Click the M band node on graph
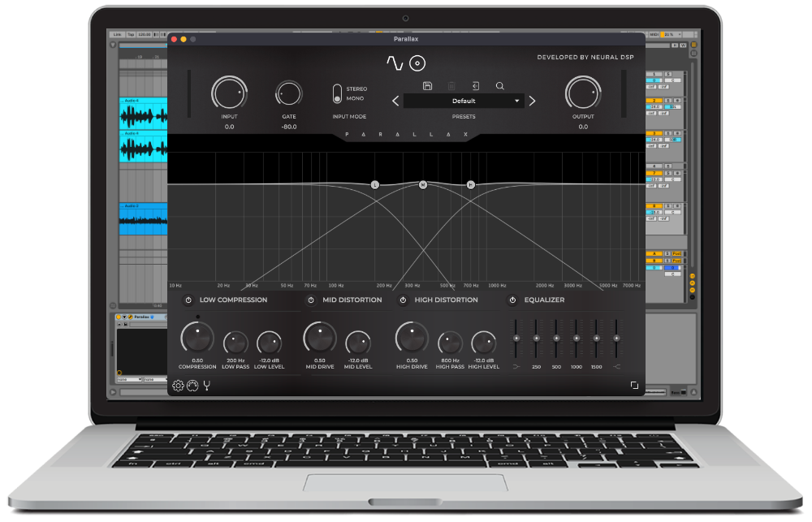 (423, 185)
